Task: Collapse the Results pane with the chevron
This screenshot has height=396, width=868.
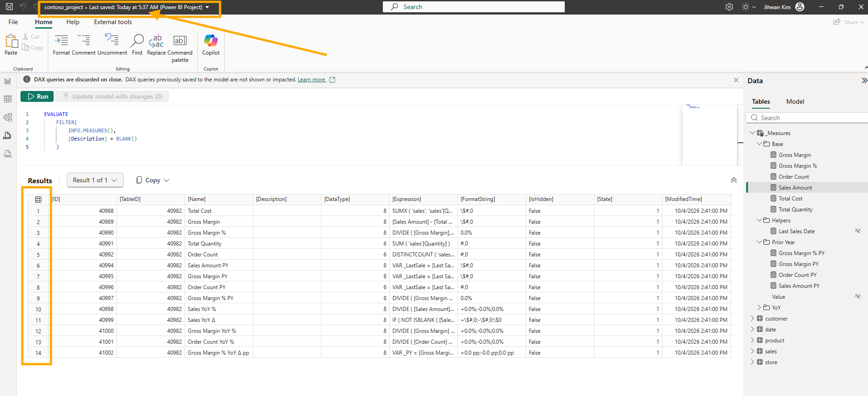Action: [x=734, y=180]
